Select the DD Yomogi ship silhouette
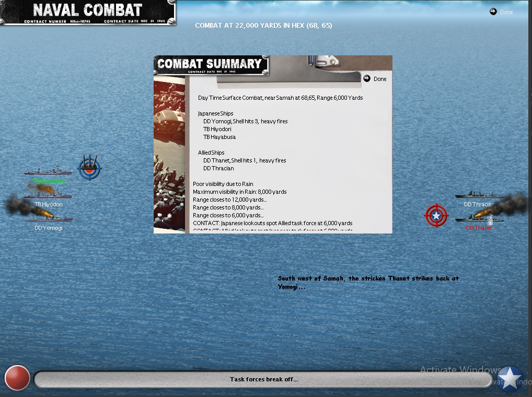Image resolution: width=532 pixels, height=397 pixels. pyautogui.click(x=49, y=218)
